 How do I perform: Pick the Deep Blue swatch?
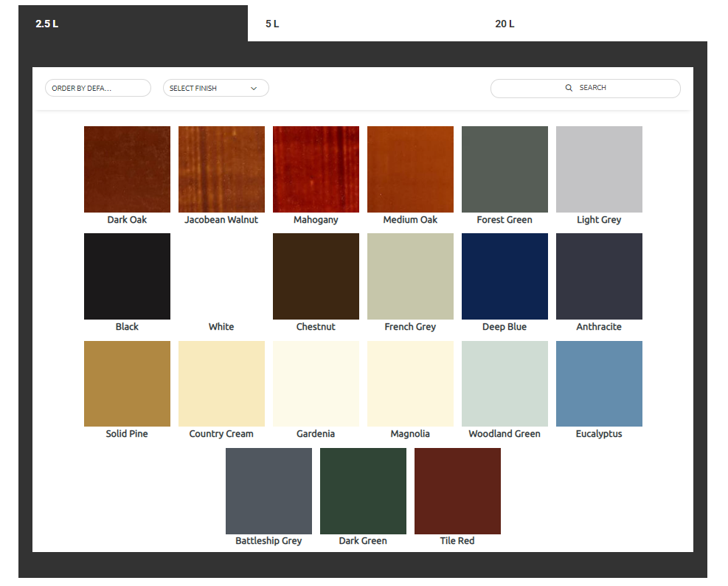[x=505, y=276]
